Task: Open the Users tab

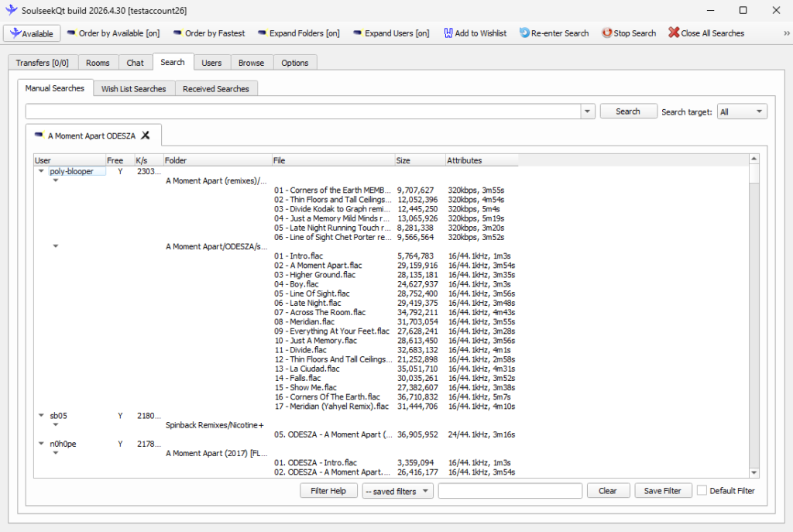Action: pyautogui.click(x=211, y=63)
